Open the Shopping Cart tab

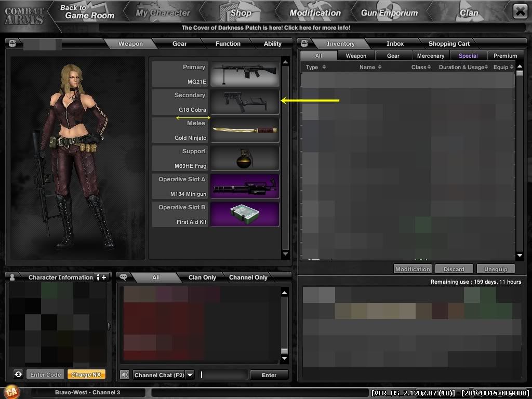[x=449, y=44]
